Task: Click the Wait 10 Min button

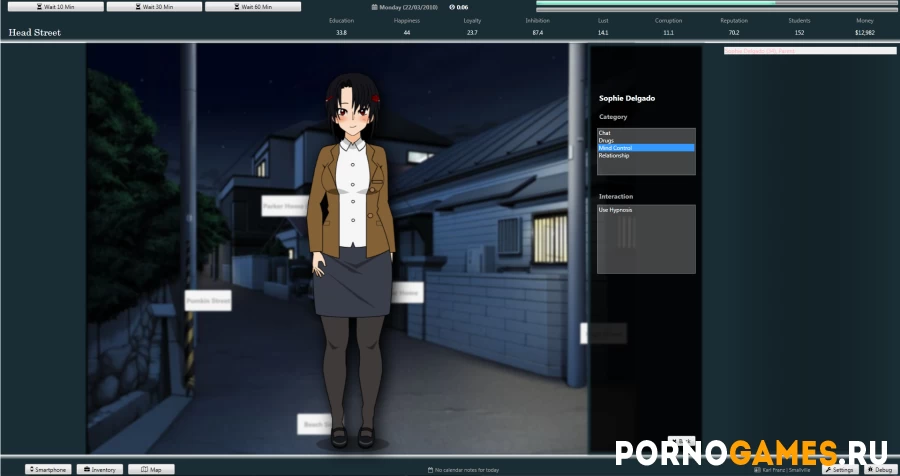Action: click(56, 7)
